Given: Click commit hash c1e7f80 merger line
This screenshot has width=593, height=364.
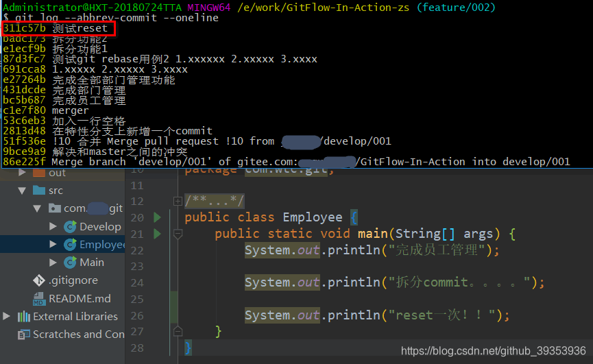Looking at the screenshot, I should (x=24, y=110).
